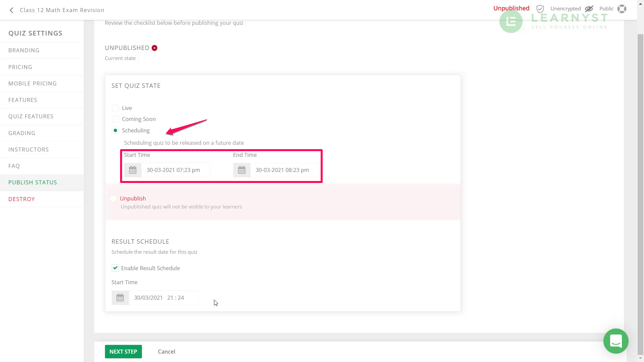Click the Class 12 Math Exam Revision title
Viewport: 644px width, 362px height.
pyautogui.click(x=62, y=10)
